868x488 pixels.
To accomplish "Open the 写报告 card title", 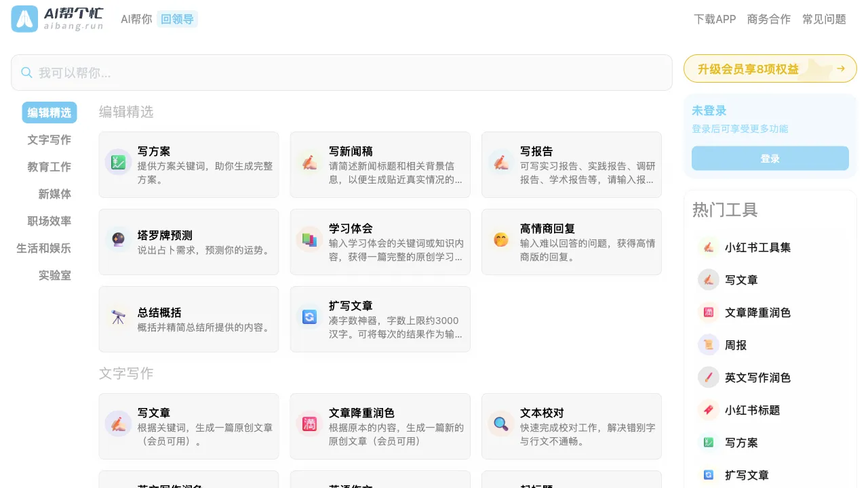I will tap(536, 151).
